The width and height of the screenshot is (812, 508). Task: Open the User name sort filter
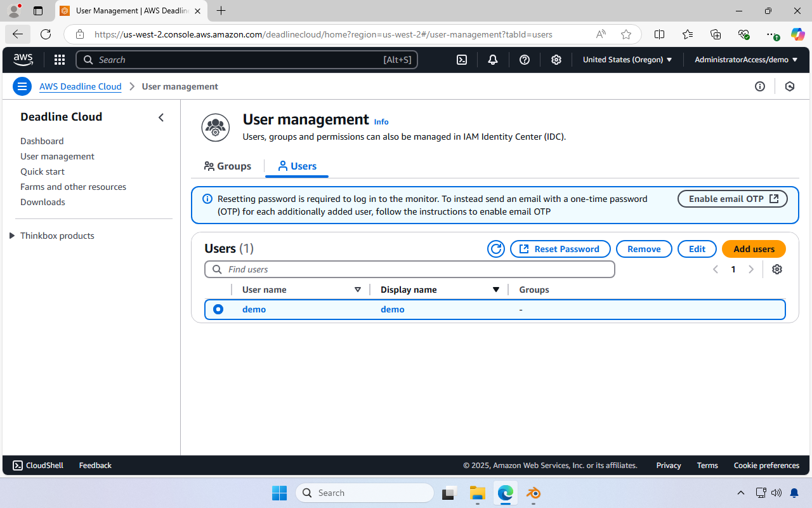(358, 289)
